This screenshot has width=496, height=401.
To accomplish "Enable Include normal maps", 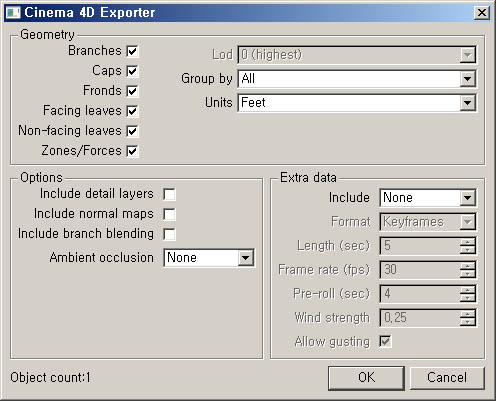I will coord(169,214).
